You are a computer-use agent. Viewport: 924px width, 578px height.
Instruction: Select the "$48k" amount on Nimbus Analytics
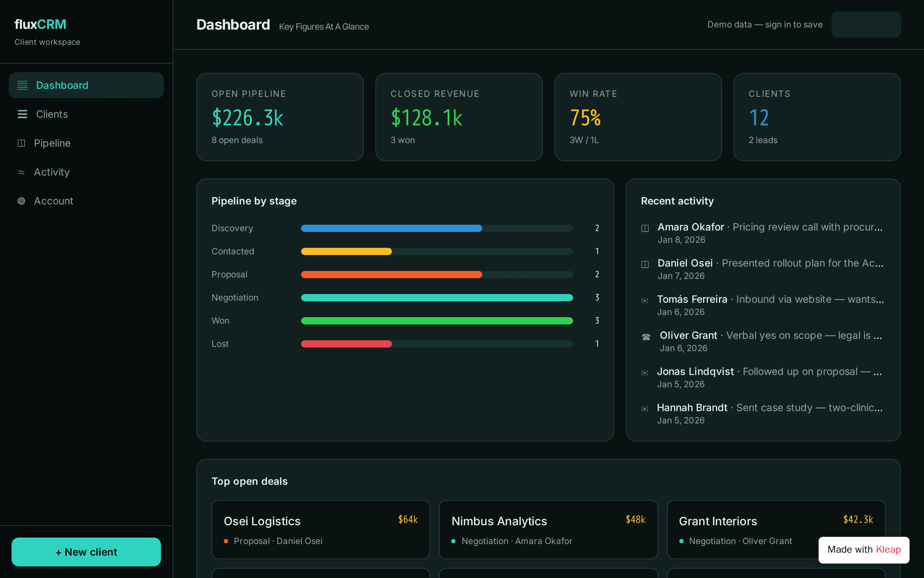pos(635,519)
